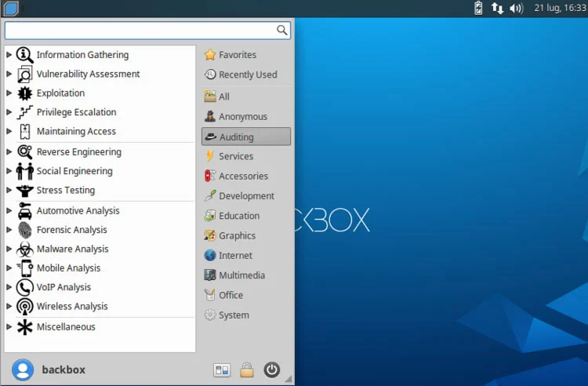Image resolution: width=588 pixels, height=386 pixels.
Task: Select the All applications category
Action: click(246, 96)
